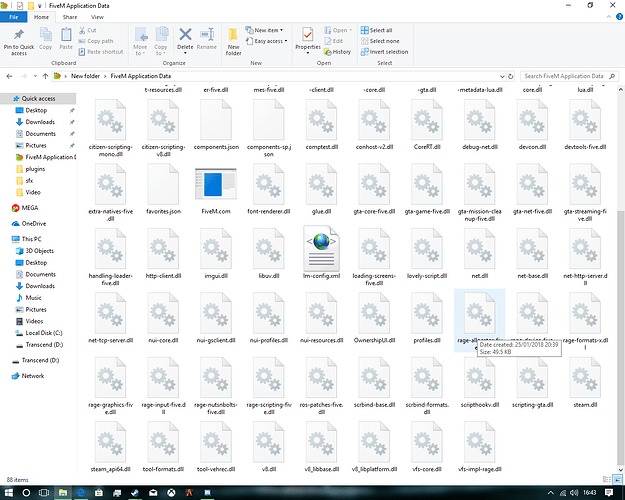
Task: Select the OwnershipUI.dll file
Action: point(374,318)
